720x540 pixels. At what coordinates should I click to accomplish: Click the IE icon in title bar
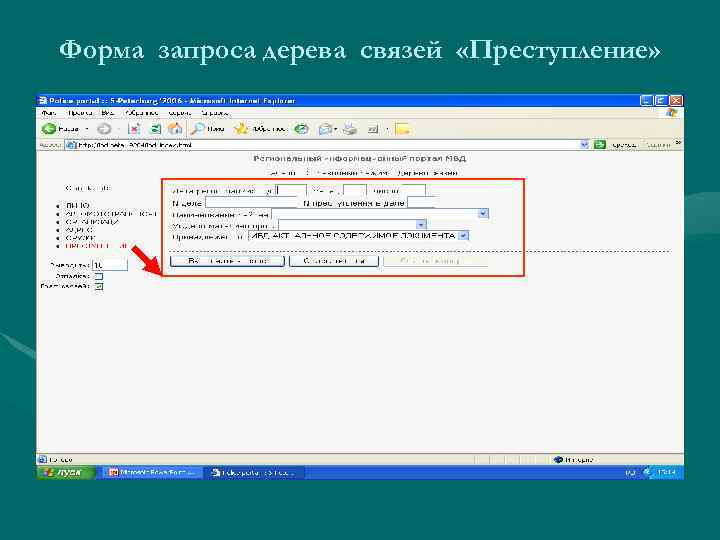tap(43, 101)
